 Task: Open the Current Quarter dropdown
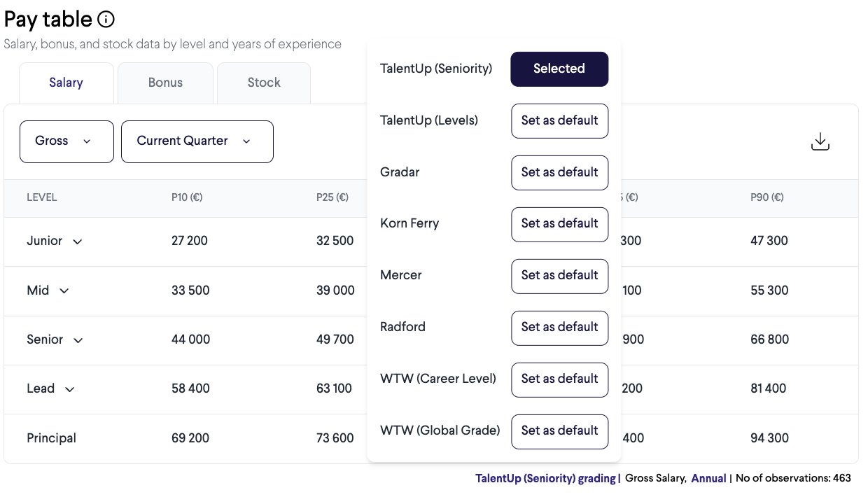197,141
